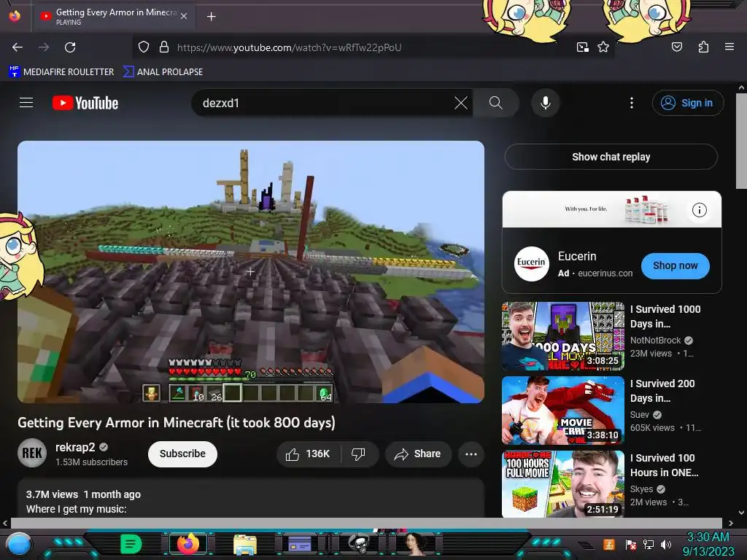Click the NotNotBrock channel name

point(656,340)
